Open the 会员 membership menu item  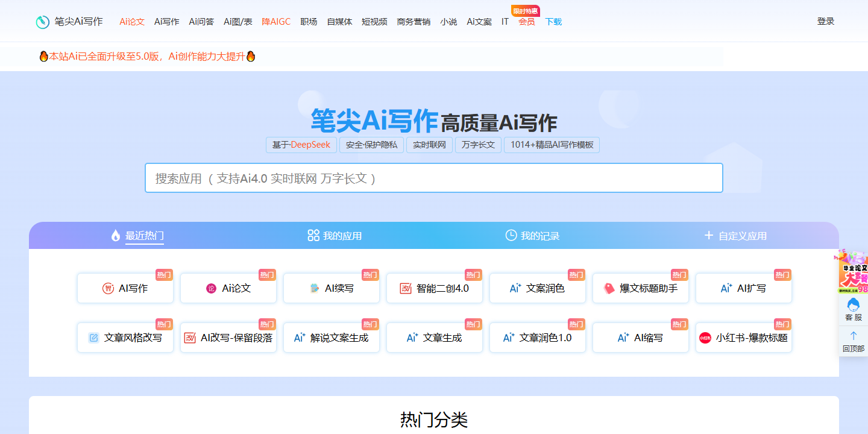[x=526, y=22]
